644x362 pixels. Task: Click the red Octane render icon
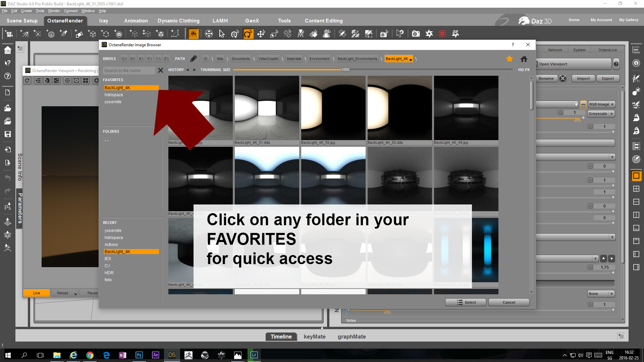pyautogui.click(x=442, y=34)
